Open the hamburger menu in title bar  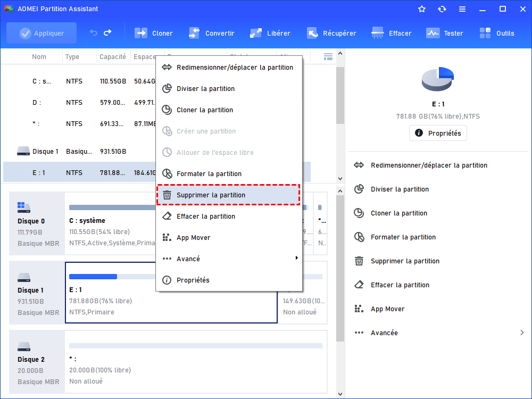point(462,9)
